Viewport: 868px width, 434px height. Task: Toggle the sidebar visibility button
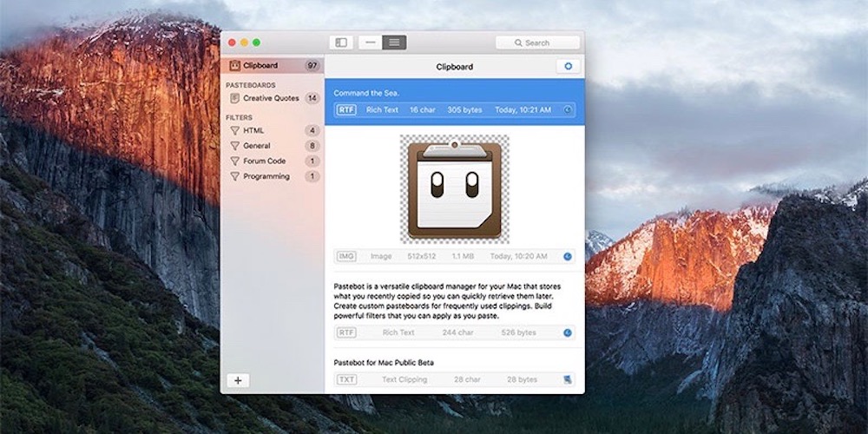pos(341,43)
